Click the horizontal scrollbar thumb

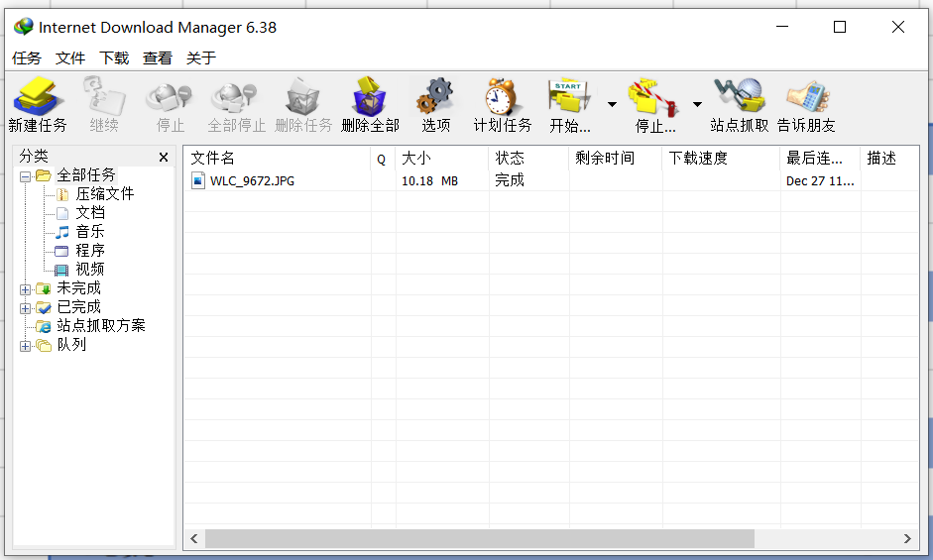tap(480, 538)
